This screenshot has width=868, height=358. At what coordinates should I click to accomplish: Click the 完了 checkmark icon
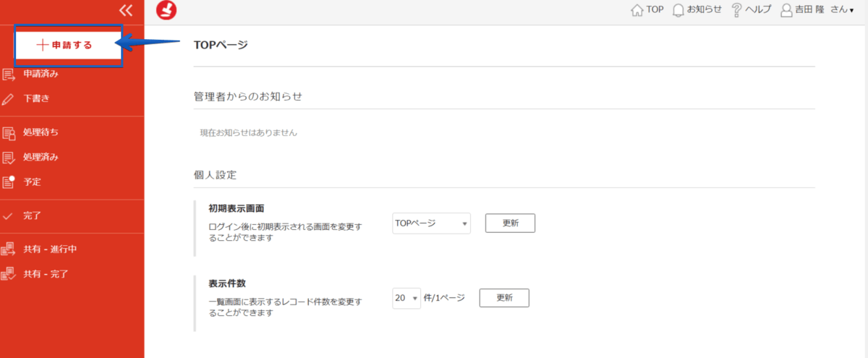(x=9, y=216)
